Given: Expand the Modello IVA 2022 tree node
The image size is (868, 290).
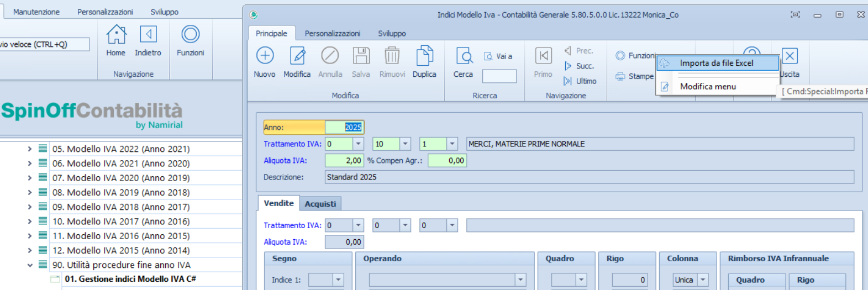Looking at the screenshot, I should (30, 149).
